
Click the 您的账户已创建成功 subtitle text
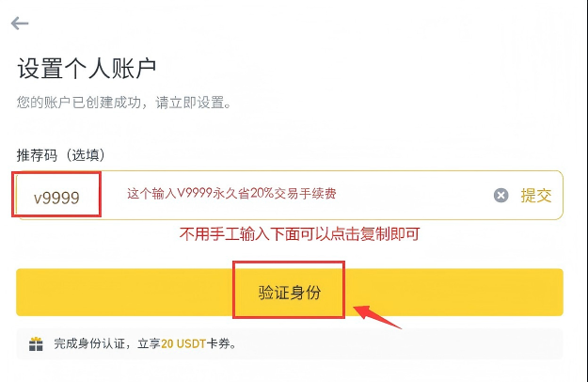pyautogui.click(x=124, y=103)
